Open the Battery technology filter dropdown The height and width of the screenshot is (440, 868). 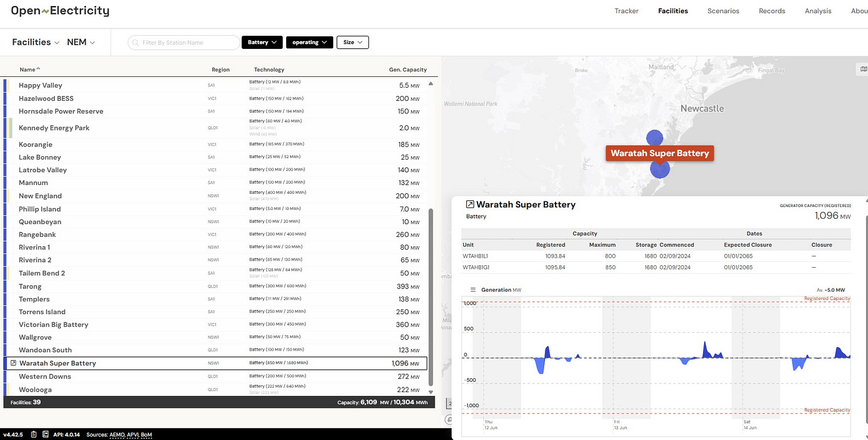[x=262, y=42]
